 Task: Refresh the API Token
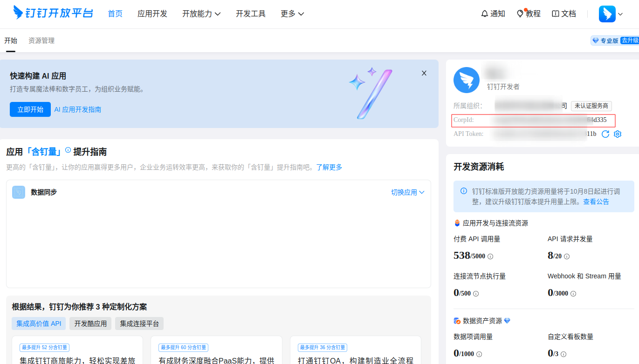point(605,134)
